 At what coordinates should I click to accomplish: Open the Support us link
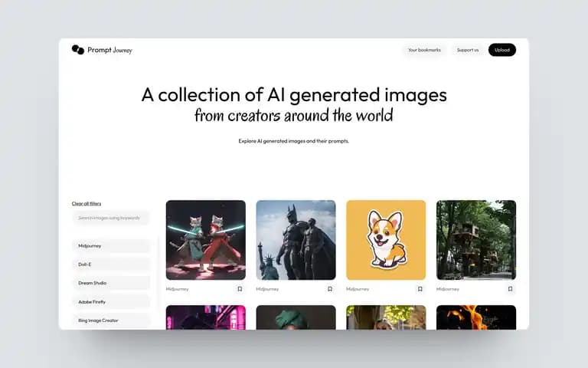point(468,50)
